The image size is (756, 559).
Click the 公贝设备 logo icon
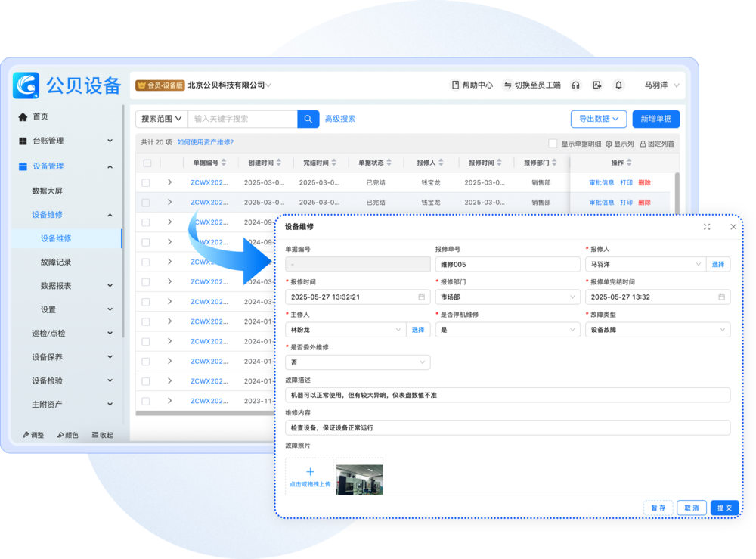point(26,85)
